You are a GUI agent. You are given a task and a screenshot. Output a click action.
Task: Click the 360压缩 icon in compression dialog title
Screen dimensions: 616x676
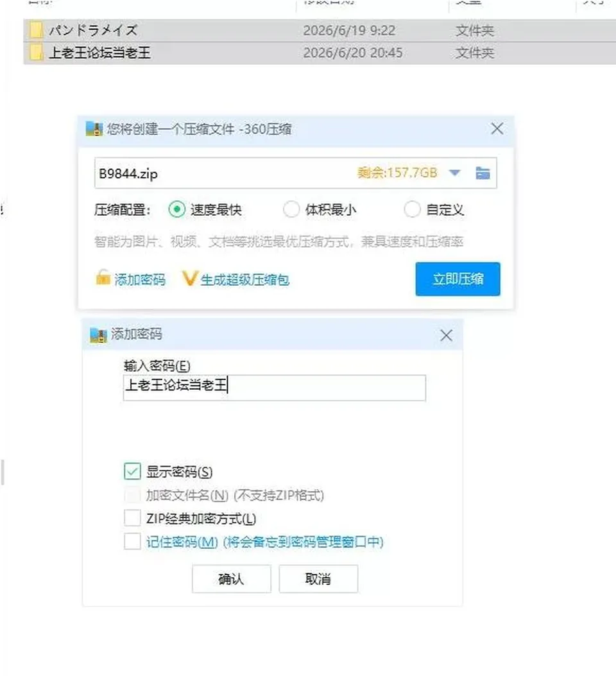[x=94, y=129]
